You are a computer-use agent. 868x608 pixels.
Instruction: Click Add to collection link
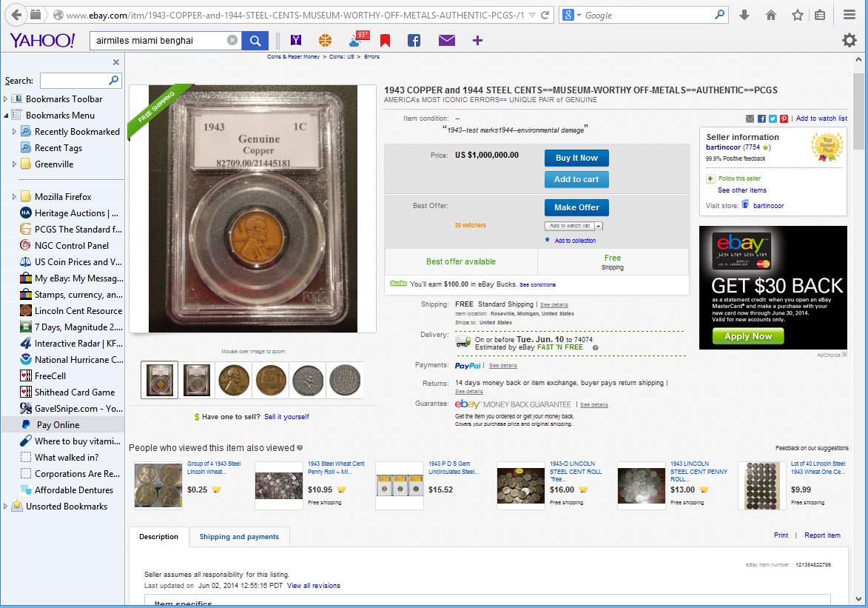pyautogui.click(x=575, y=241)
